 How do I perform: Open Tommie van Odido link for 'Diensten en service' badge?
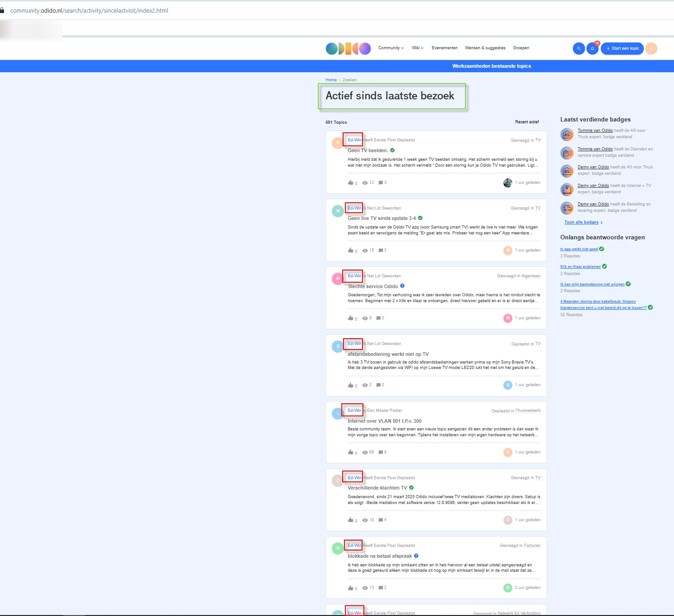(595, 149)
